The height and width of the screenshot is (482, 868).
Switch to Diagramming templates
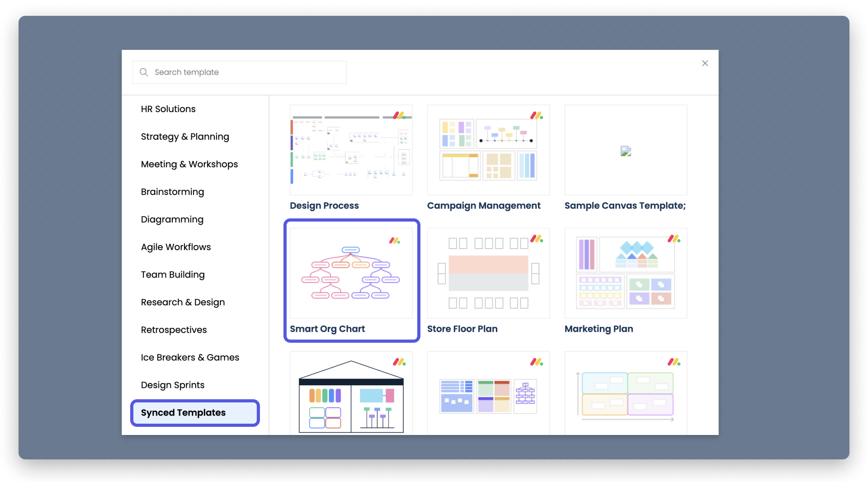[172, 219]
